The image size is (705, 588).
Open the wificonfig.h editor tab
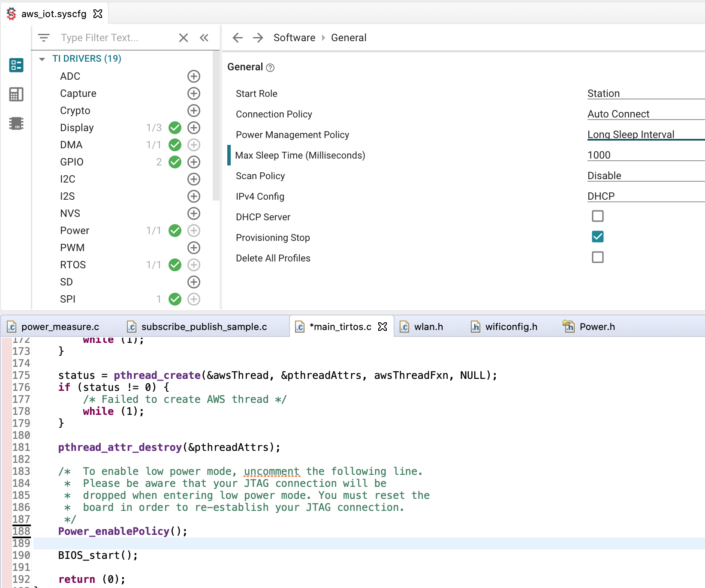[511, 327]
